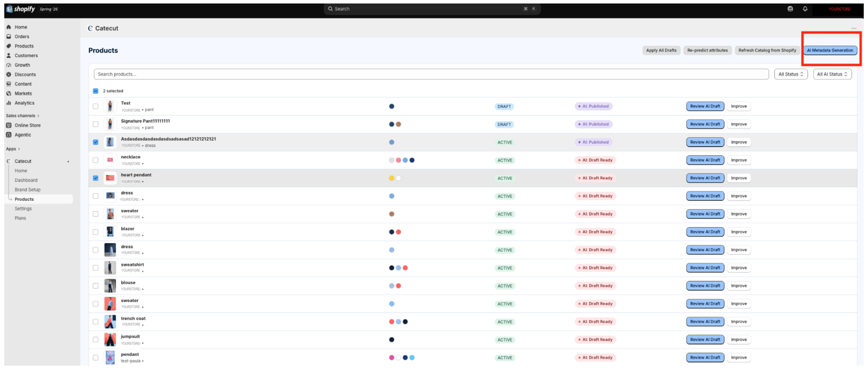This screenshot has height=377, width=868.
Task: Click the Orders icon in sidebar
Action: click(x=9, y=36)
